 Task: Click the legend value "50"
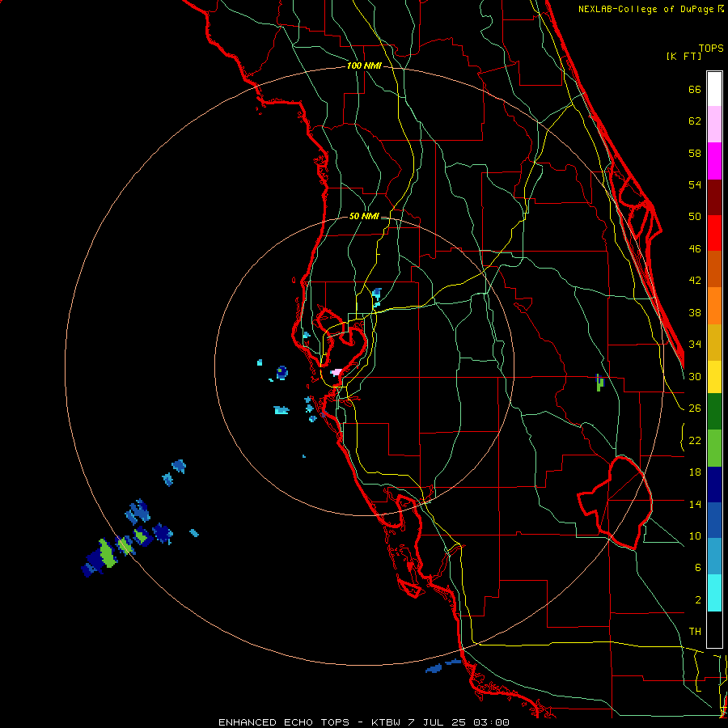tap(695, 217)
